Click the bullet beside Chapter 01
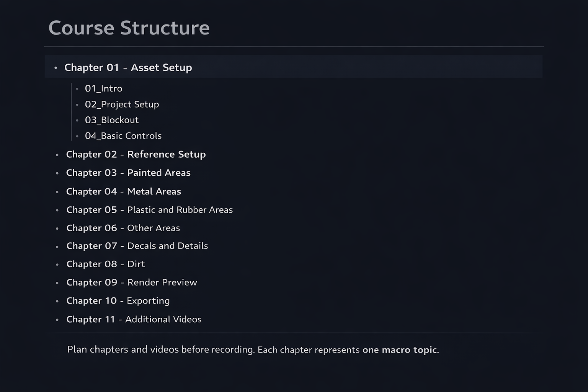The height and width of the screenshot is (392, 588). (56, 68)
